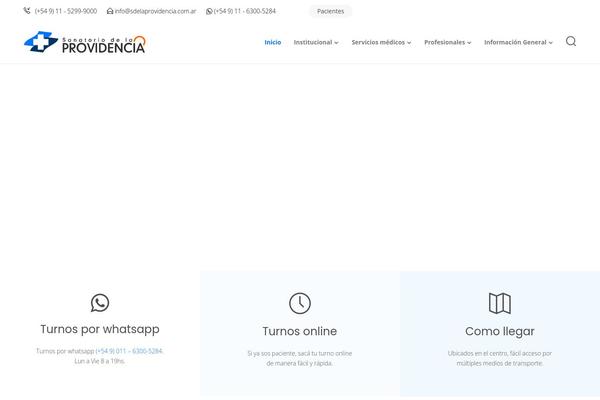Click the Sanatorio de la Providencia logo

point(86,42)
